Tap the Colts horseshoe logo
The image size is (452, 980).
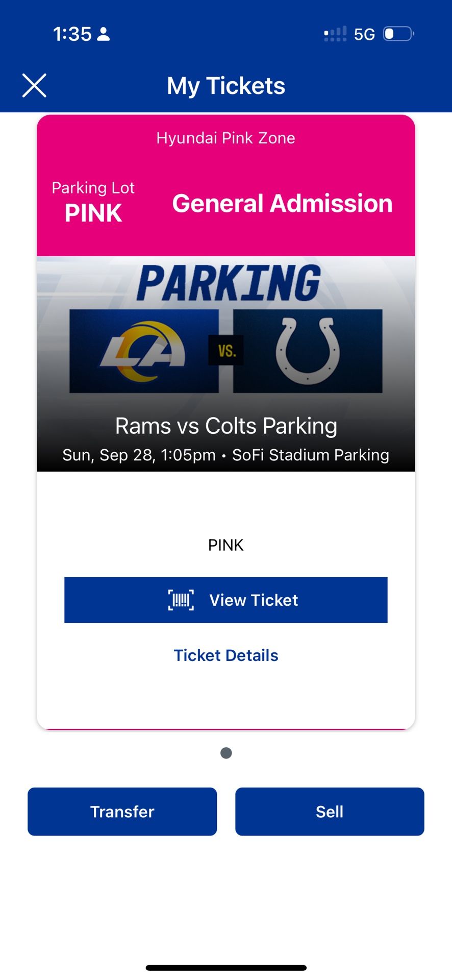[308, 351]
